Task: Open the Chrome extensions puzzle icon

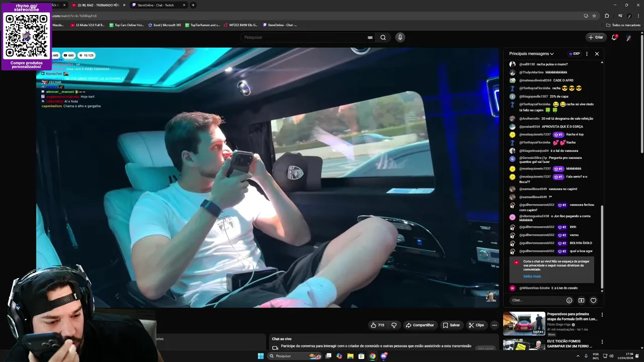Action: point(607,16)
